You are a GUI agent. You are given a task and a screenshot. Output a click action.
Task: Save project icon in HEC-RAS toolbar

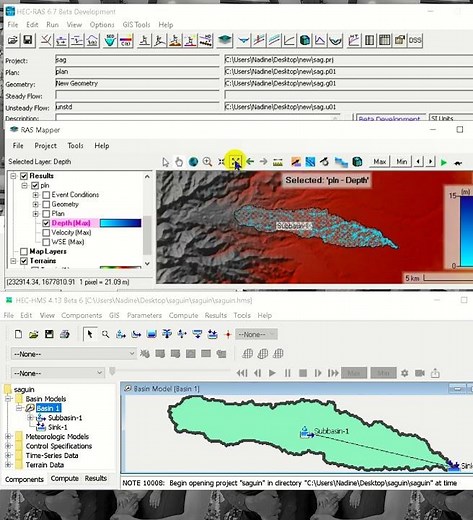(28, 41)
